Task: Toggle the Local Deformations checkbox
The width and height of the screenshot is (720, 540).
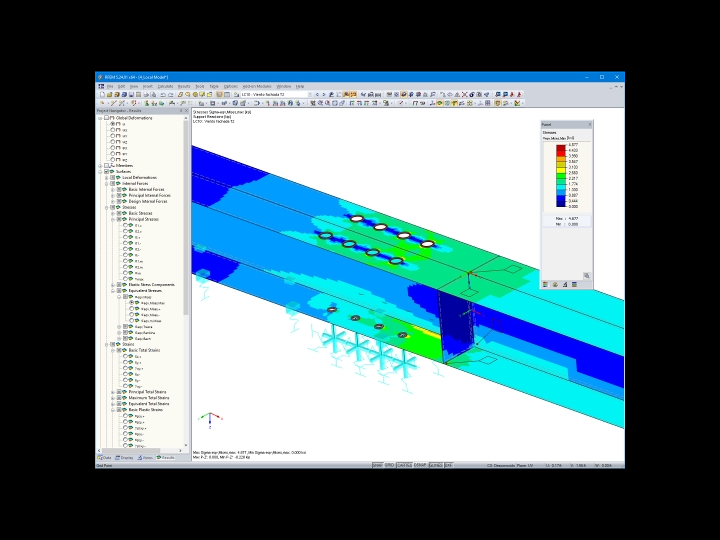Action: [x=112, y=178]
